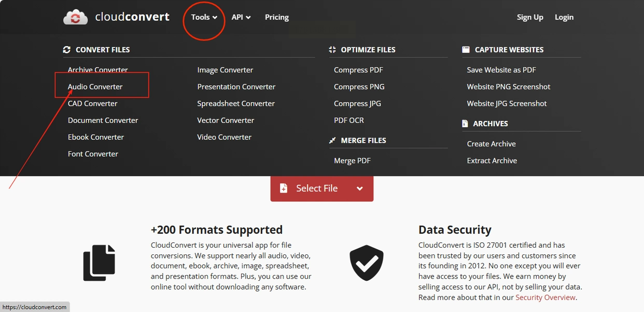This screenshot has height=312, width=644.
Task: Select Compress PDF under Optimize Files
Action: [x=358, y=70]
